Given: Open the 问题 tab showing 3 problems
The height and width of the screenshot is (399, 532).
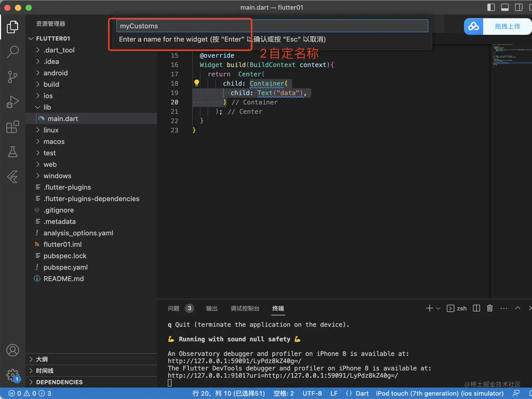Looking at the screenshot, I should [x=173, y=308].
